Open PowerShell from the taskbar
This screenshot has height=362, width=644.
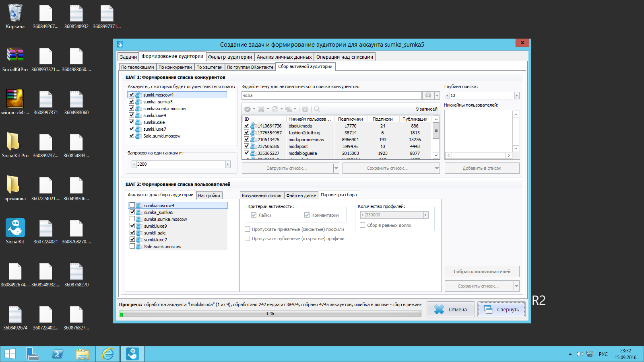coord(58,354)
